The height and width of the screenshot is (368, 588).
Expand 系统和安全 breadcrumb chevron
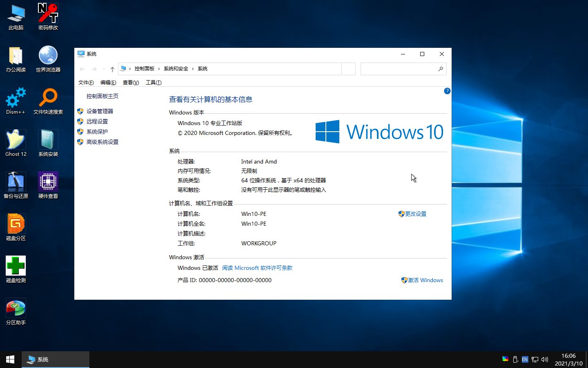(x=193, y=69)
